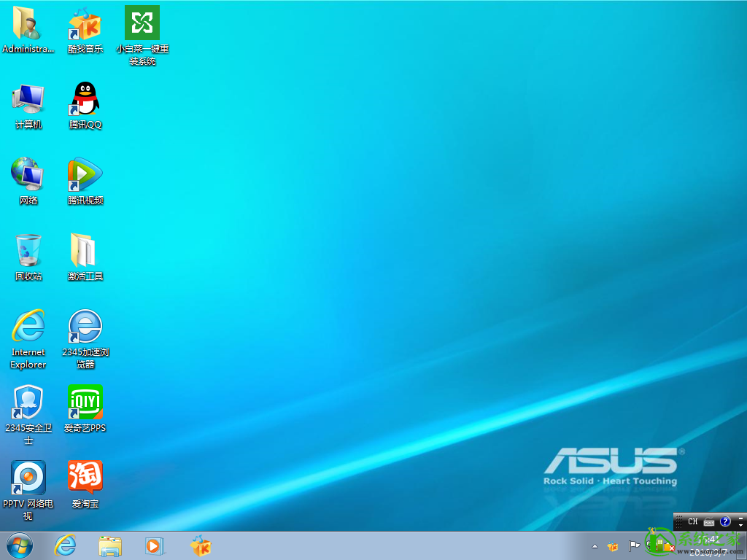Open PPTV 网络电视 desktop shortcut
The width and height of the screenshot is (747, 560).
tap(28, 478)
